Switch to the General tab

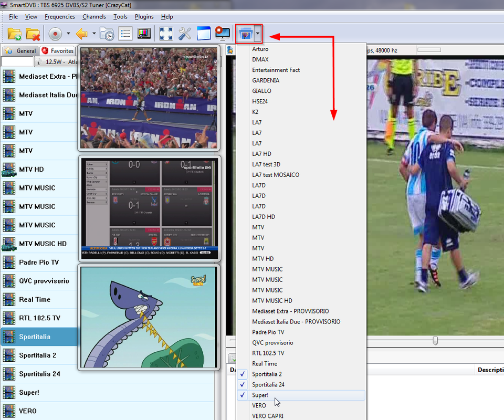20,51
